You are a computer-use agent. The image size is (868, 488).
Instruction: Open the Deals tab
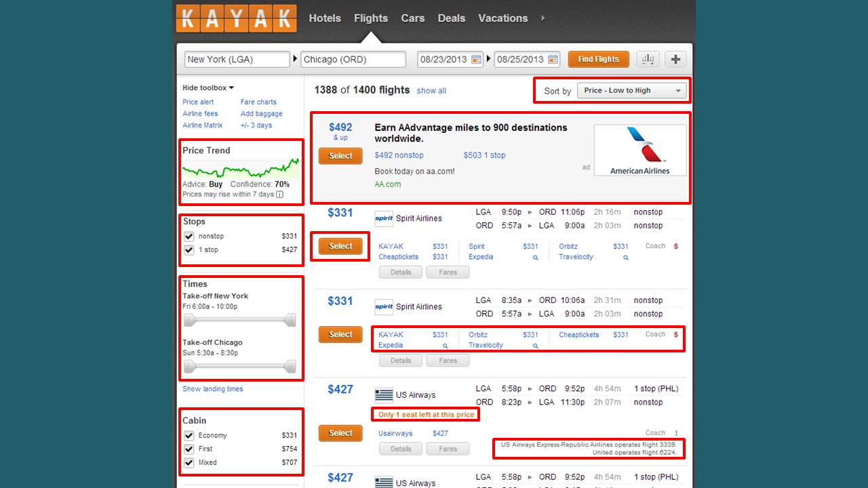click(x=452, y=18)
